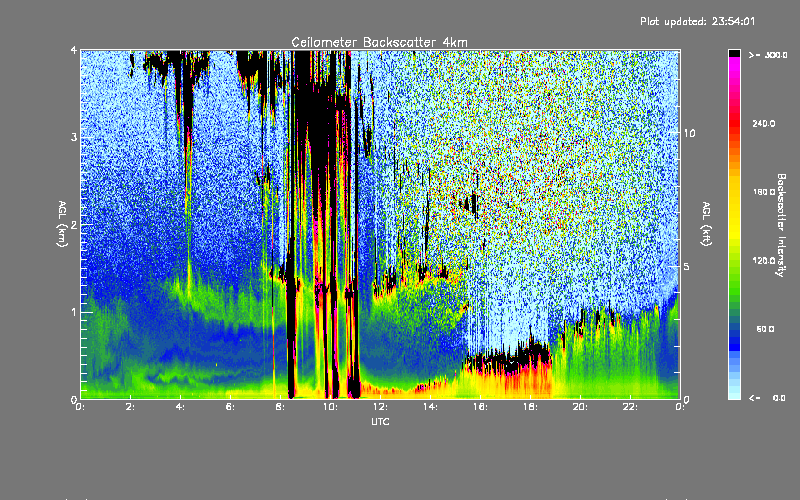Click the 'Backscatter Intensity' colorbar label
Viewport: 800px width, 500px height.
[x=781, y=225]
